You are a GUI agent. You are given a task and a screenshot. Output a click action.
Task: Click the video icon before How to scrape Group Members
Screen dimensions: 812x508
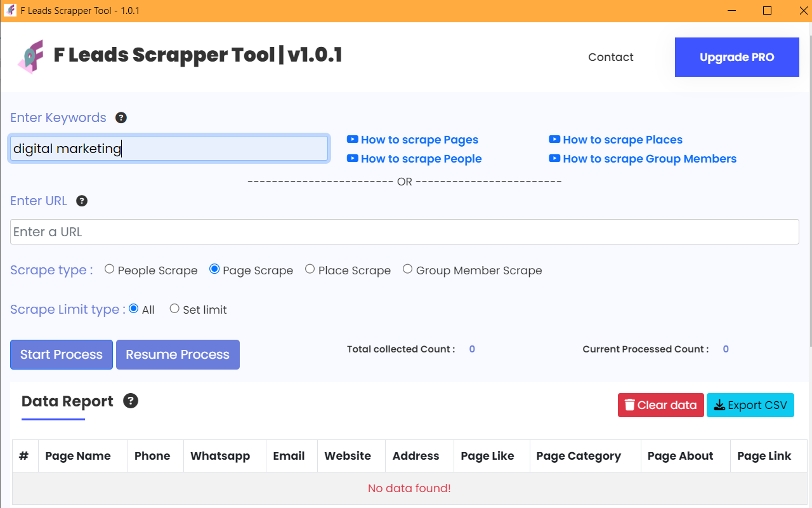click(554, 158)
